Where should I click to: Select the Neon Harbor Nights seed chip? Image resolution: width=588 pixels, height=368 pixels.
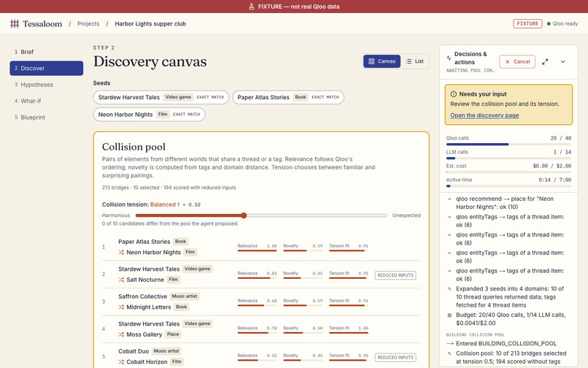coord(149,115)
